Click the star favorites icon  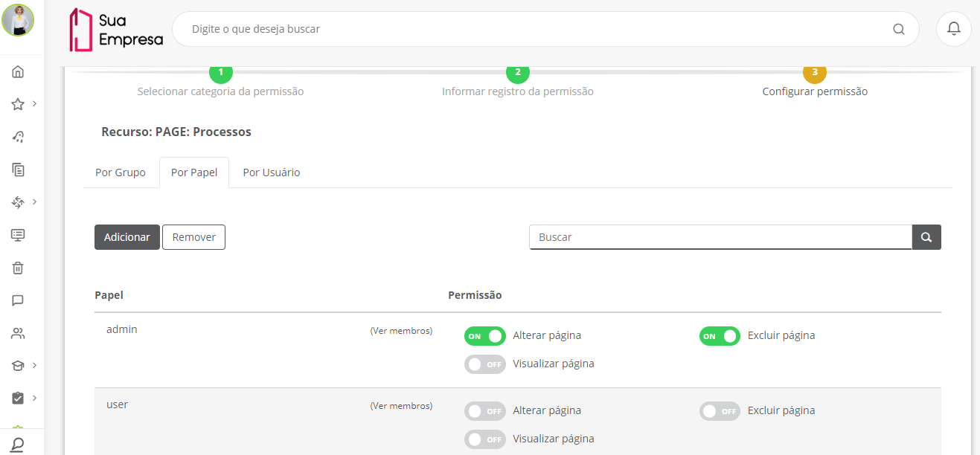(18, 105)
